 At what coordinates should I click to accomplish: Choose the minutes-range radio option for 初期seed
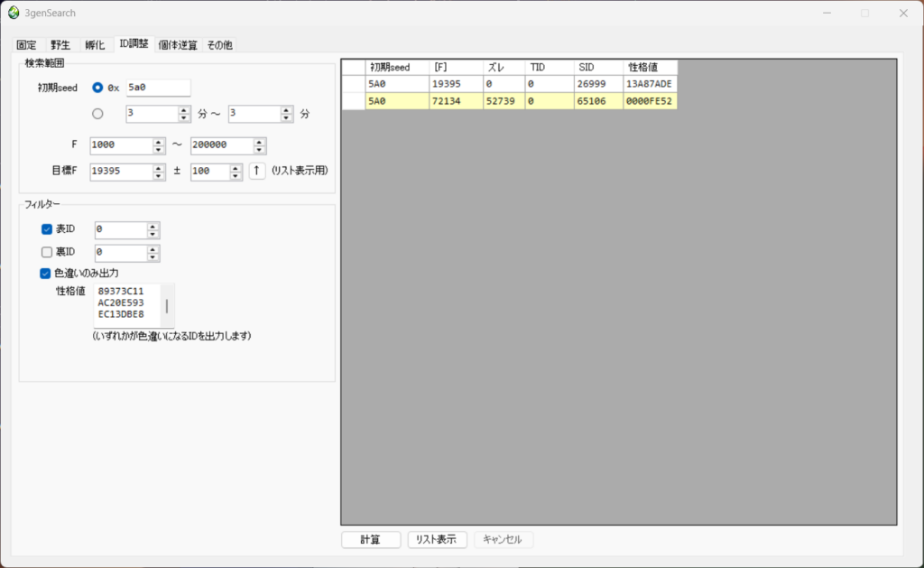point(98,114)
